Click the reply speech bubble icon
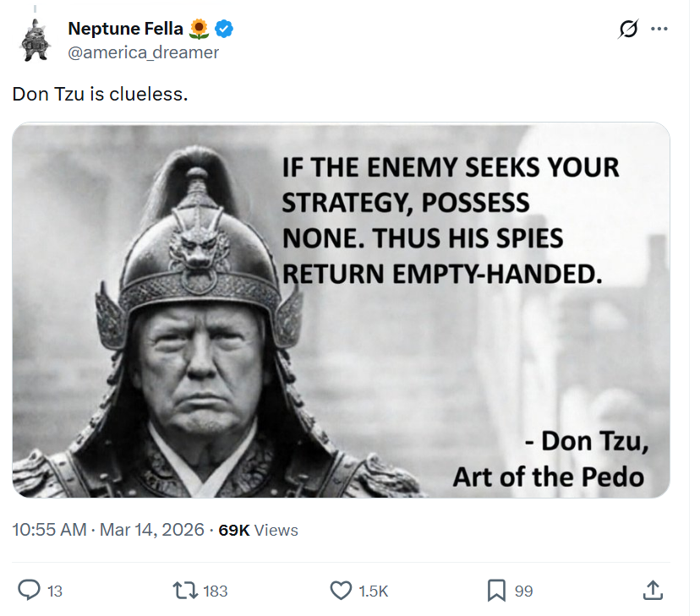This screenshot has width=700, height=616. (29, 590)
